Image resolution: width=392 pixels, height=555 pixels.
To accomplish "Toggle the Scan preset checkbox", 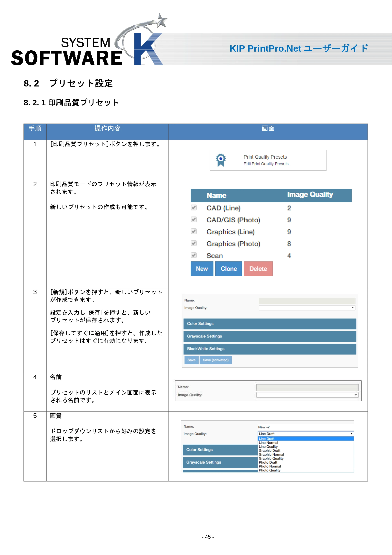I will click(x=193, y=255).
